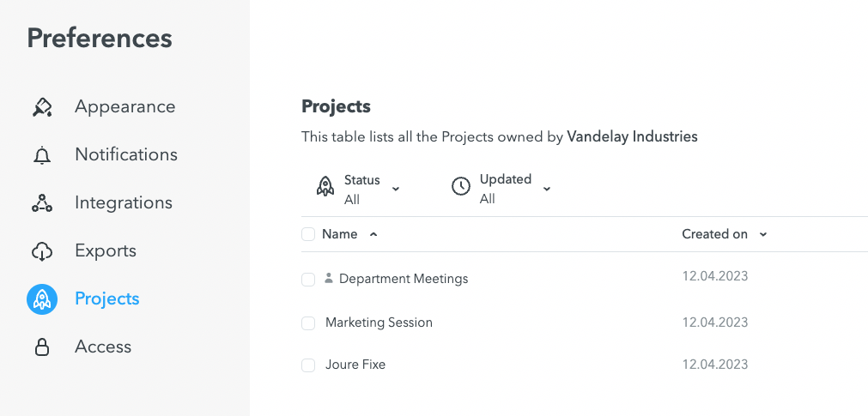Click the Access padlock icon
The height and width of the screenshot is (416, 868).
coord(42,347)
